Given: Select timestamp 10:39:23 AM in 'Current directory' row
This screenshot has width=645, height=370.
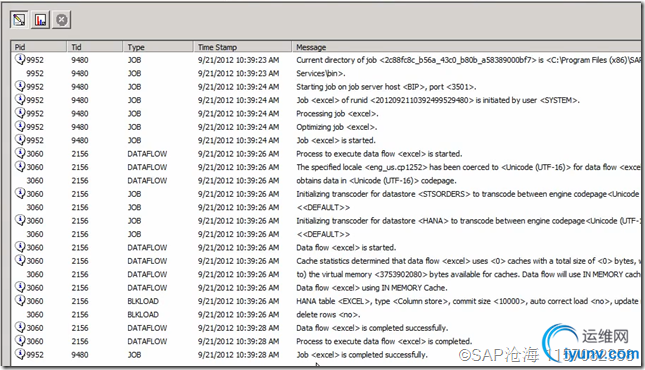Looking at the screenshot, I should pyautogui.click(x=239, y=60).
